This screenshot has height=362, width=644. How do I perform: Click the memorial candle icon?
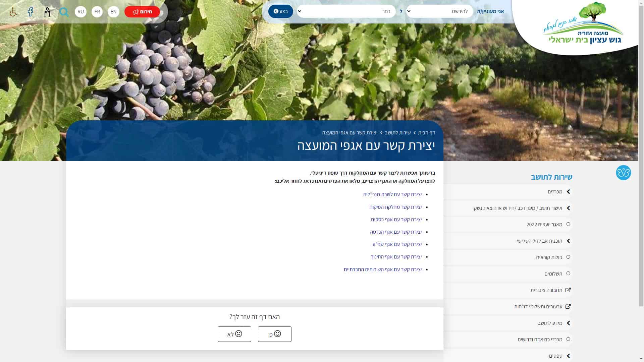coord(47,12)
